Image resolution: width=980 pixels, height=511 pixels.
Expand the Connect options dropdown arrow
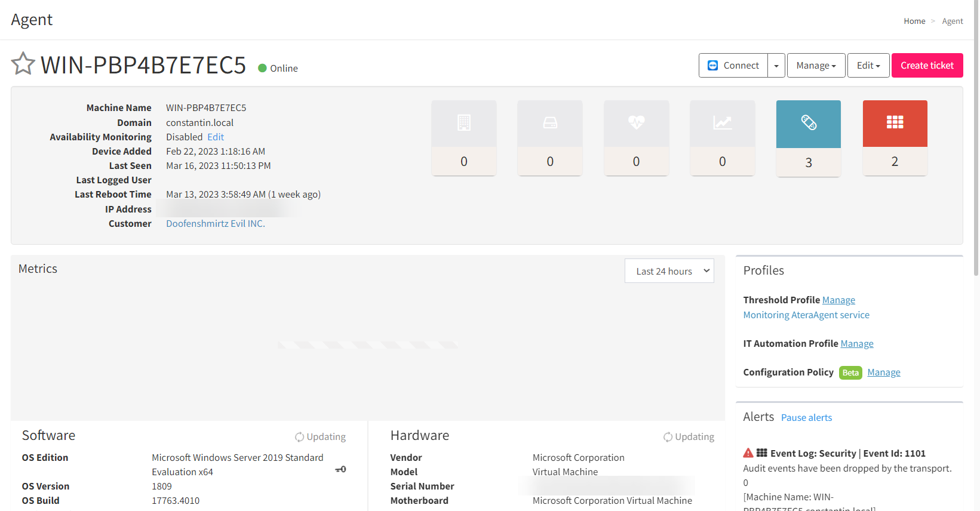(x=776, y=66)
